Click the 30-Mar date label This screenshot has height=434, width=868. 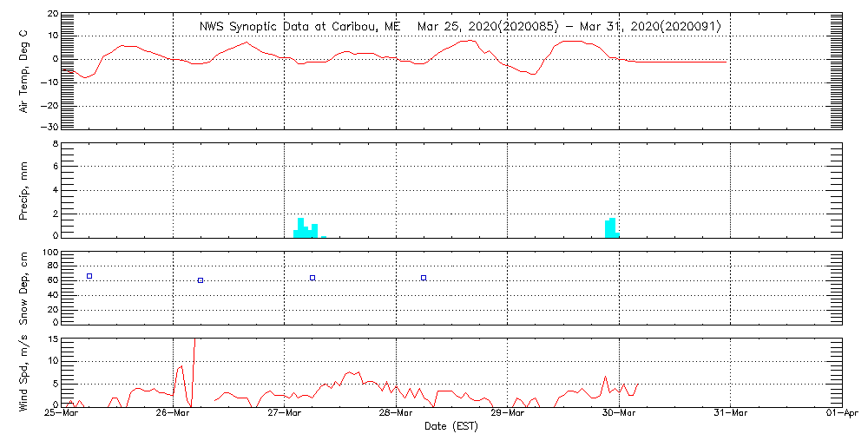(619, 414)
